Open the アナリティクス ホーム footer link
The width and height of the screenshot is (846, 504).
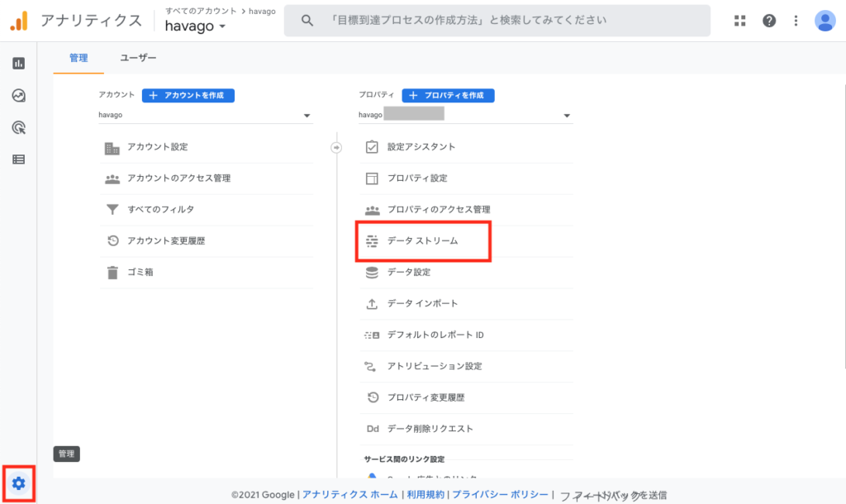click(349, 495)
